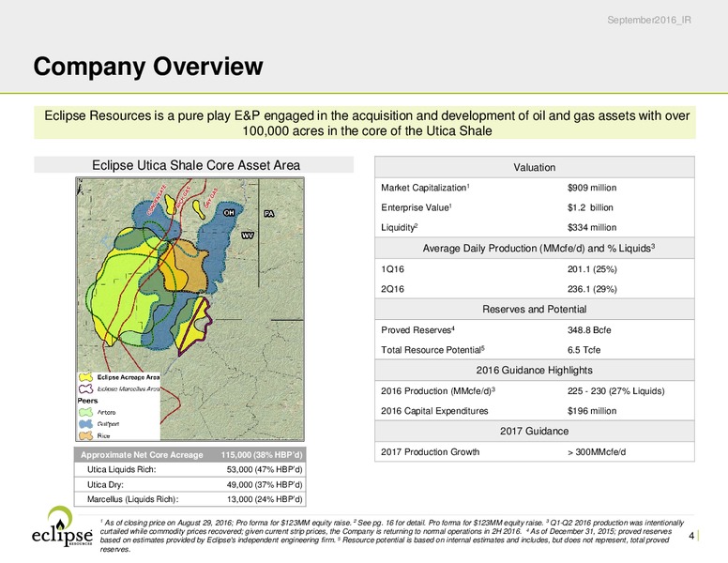Click the orange Rice acreage region on map
The height and width of the screenshot is (563, 728).
tap(182, 266)
